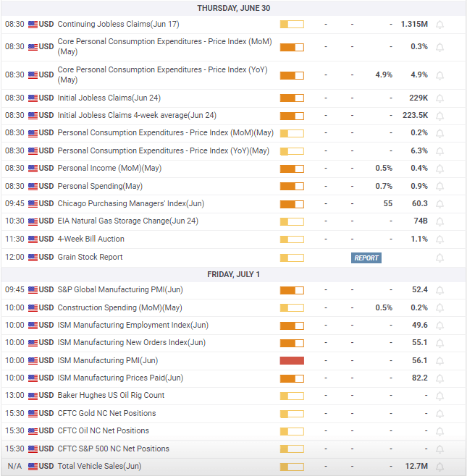467x476 pixels.
Task: Select consensus value 55 for Chicago PMI
Action: pos(387,203)
